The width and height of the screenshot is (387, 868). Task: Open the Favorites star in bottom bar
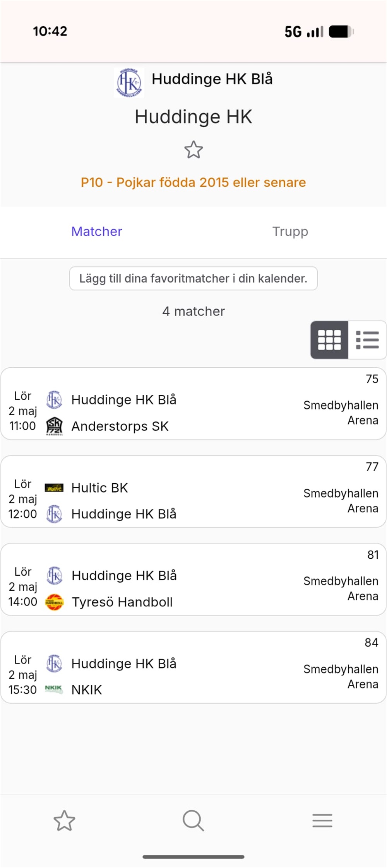click(x=64, y=820)
